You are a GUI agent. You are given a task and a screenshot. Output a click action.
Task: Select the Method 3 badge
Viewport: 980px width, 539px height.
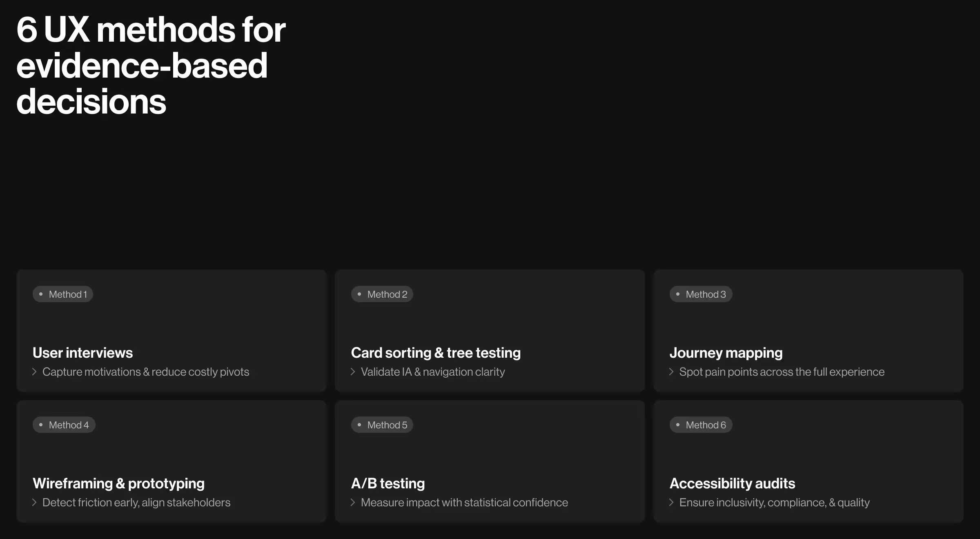pos(701,294)
